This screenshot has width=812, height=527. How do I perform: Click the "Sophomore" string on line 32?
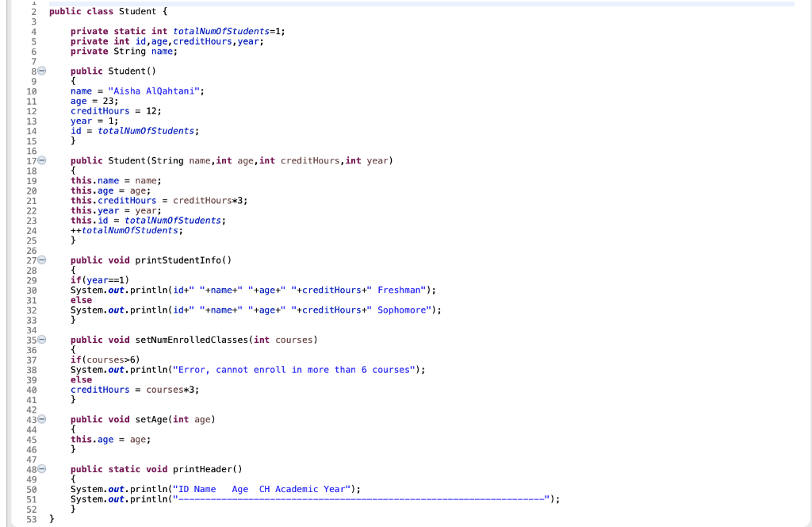pyautogui.click(x=400, y=310)
